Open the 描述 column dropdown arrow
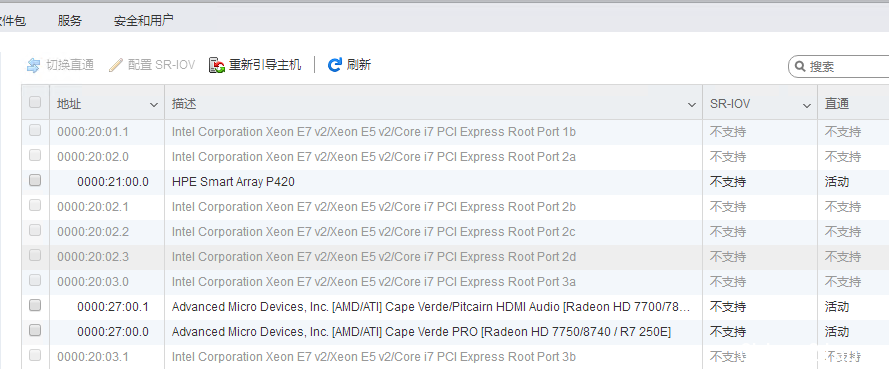This screenshot has width=889, height=369. [692, 105]
